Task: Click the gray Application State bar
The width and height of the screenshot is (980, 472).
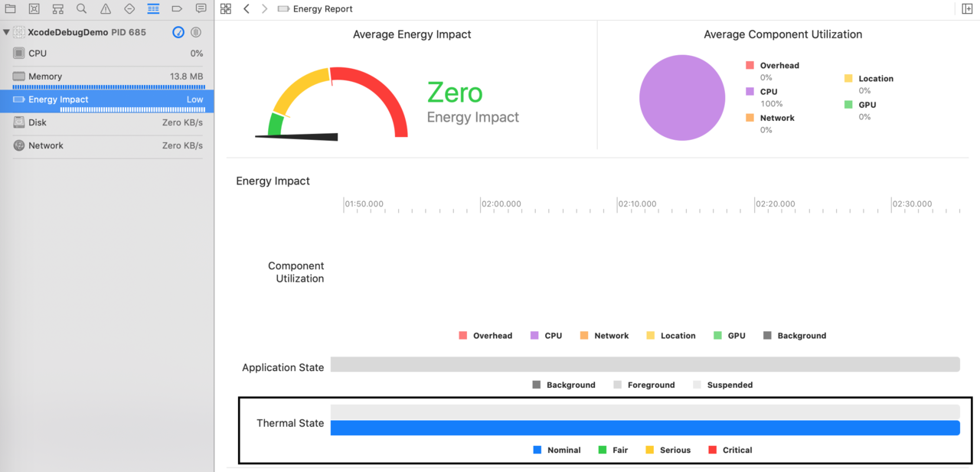Action: [x=645, y=364]
